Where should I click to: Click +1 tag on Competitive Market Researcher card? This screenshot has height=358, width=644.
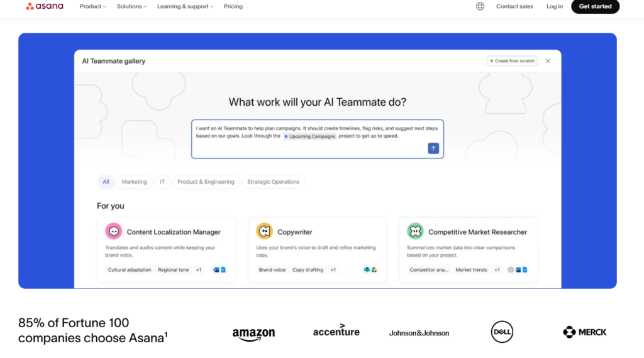pyautogui.click(x=497, y=270)
